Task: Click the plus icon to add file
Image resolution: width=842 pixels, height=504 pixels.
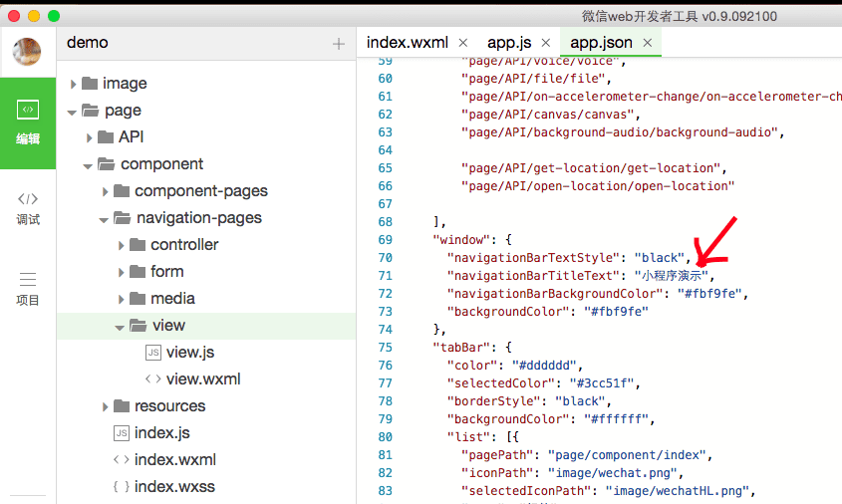Action: 339,44
